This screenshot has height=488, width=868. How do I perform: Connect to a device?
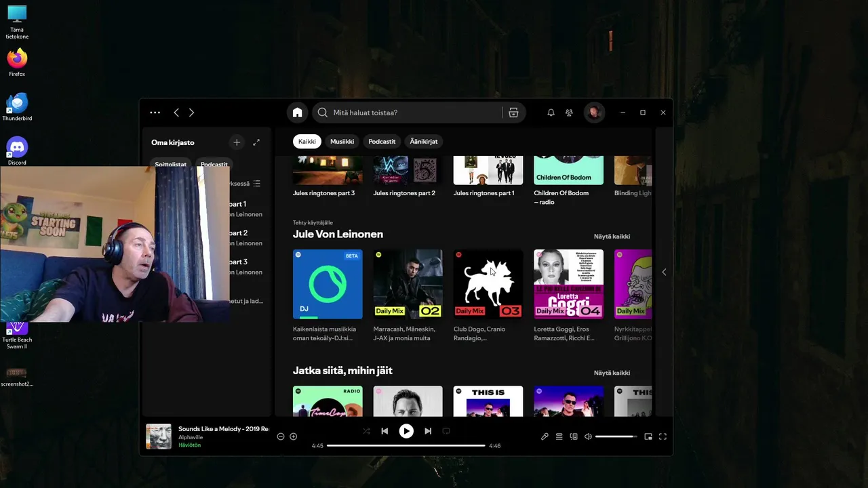pyautogui.click(x=574, y=436)
